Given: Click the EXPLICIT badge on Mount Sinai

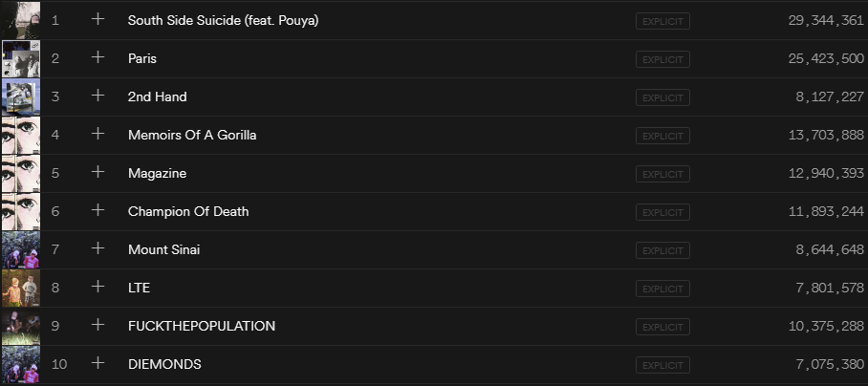Looking at the screenshot, I should [662, 250].
